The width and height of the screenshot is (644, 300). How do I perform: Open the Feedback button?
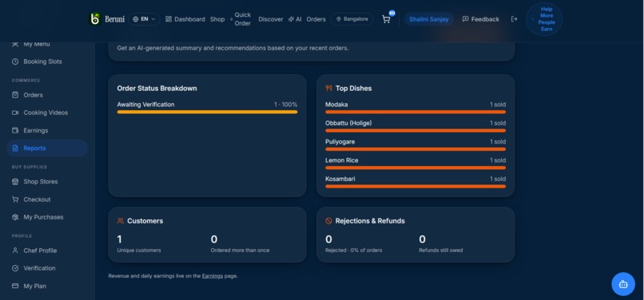pyautogui.click(x=480, y=19)
